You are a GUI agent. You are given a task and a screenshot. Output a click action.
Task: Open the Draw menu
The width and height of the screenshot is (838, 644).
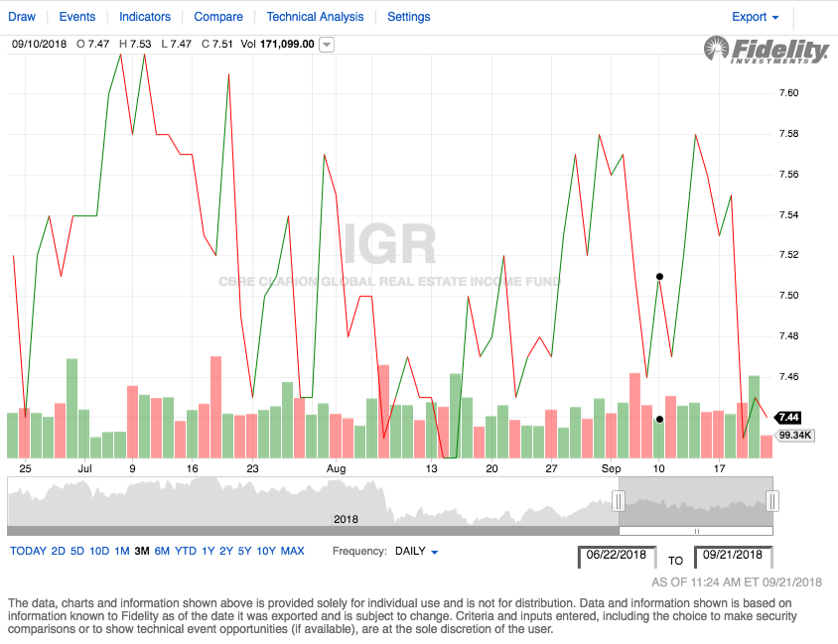(x=22, y=17)
